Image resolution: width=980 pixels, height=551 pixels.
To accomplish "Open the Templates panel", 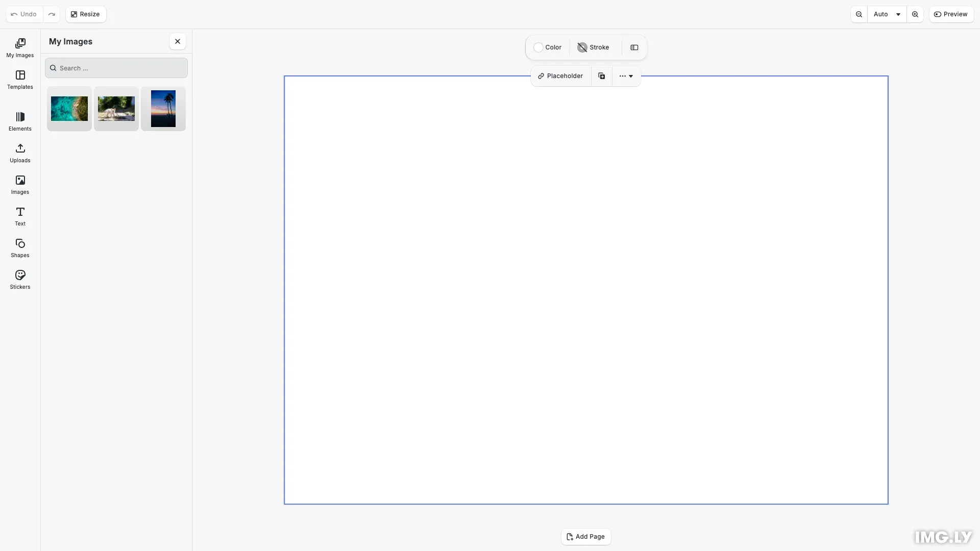I will coord(20,80).
